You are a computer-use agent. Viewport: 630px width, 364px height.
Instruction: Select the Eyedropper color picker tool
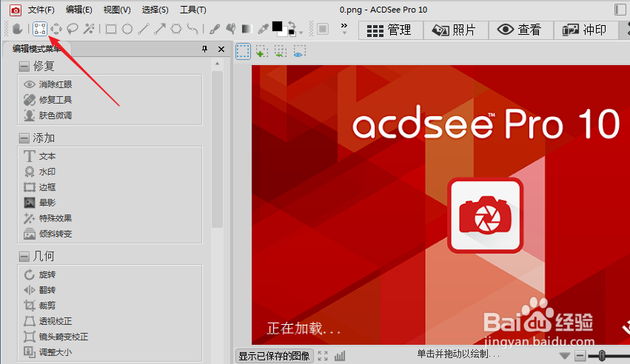(263, 29)
